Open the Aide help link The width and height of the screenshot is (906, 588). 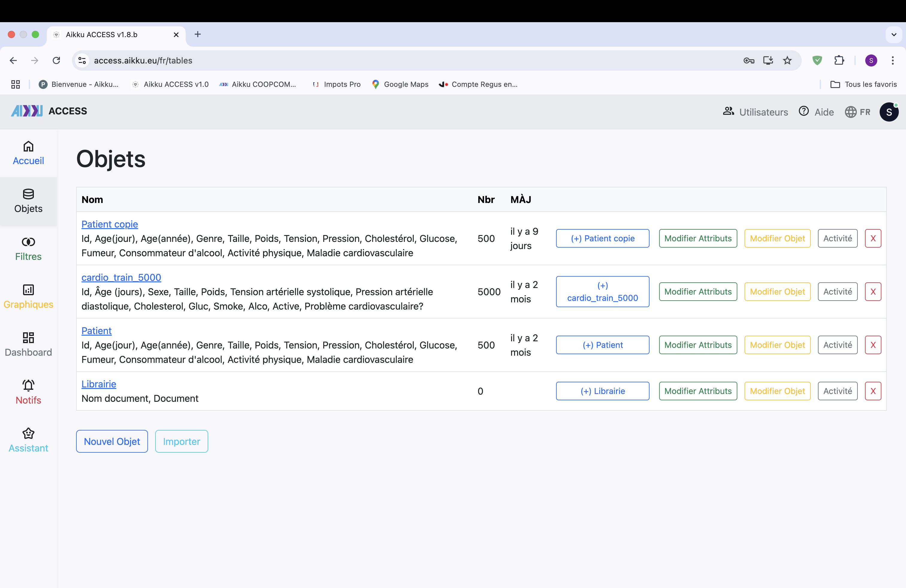(816, 112)
